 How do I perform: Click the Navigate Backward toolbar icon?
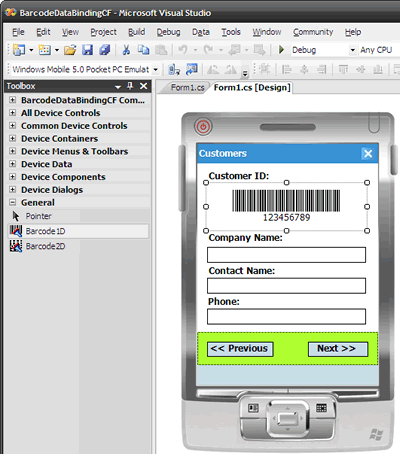(234, 50)
